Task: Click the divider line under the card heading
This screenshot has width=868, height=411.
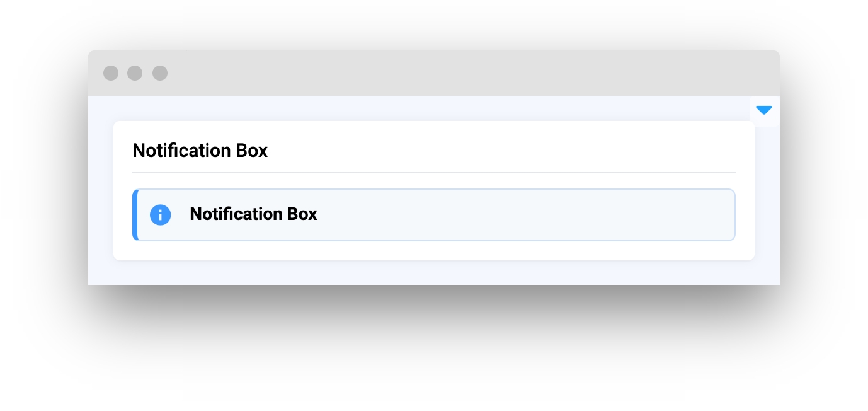Action: pos(434,172)
